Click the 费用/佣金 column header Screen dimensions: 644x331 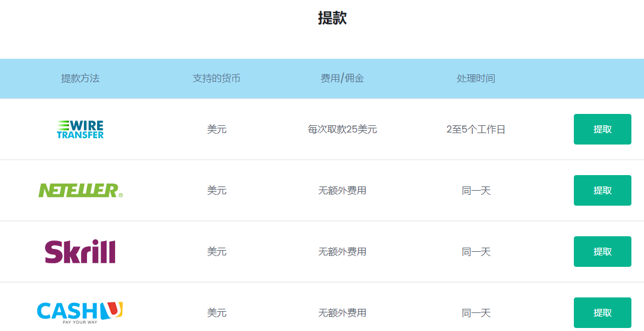(x=342, y=79)
